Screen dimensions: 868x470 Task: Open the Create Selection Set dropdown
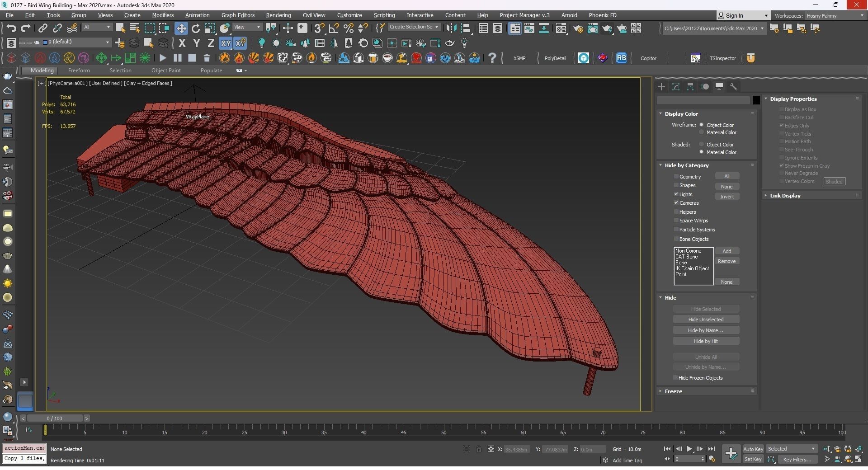tap(413, 27)
